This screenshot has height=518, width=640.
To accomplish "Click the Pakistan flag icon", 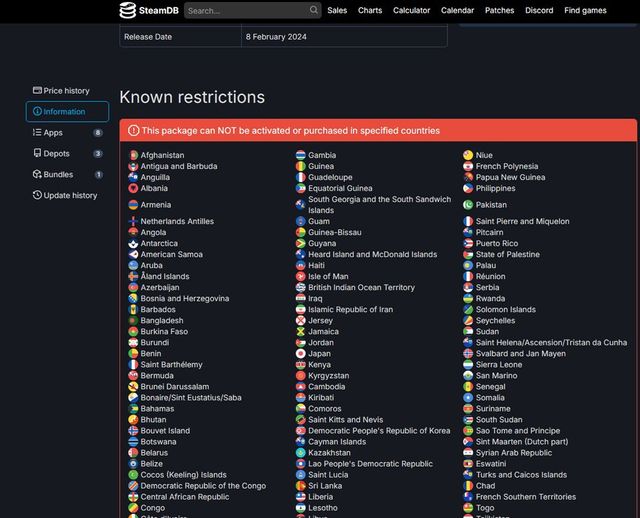I will point(468,205).
